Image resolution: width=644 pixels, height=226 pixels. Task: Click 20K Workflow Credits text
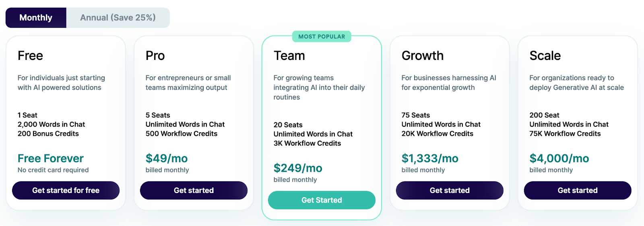click(x=437, y=134)
